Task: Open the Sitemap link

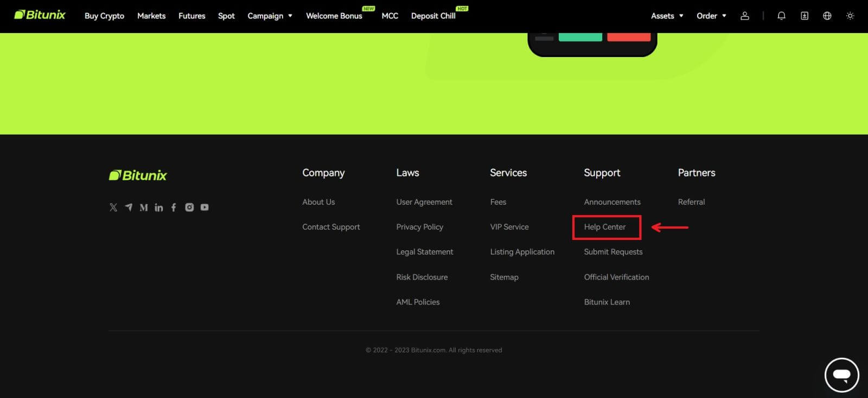Action: 505,277
